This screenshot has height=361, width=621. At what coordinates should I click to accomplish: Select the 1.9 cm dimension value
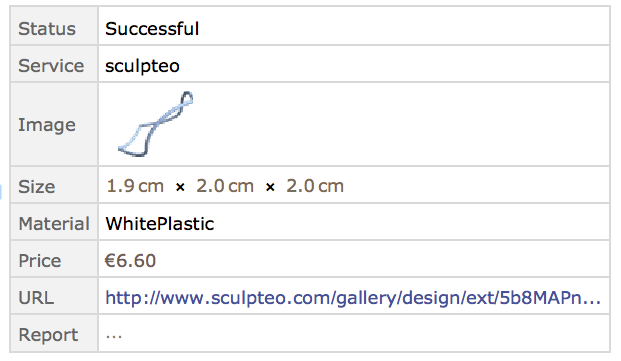point(135,186)
